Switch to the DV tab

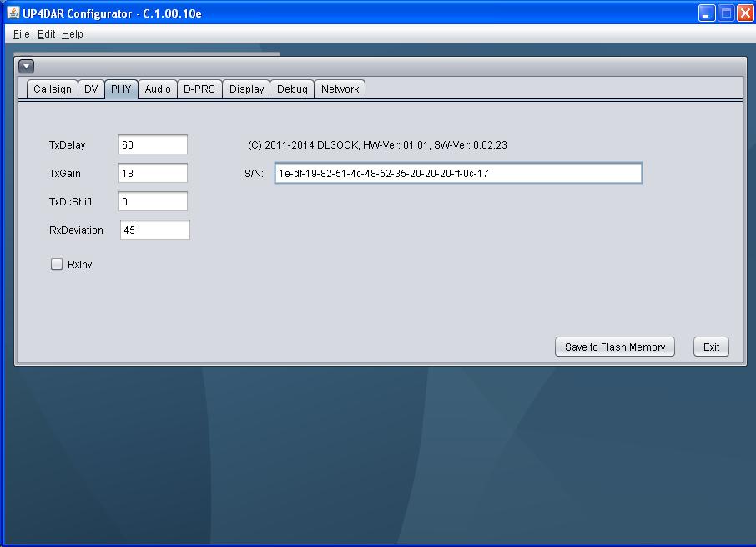[x=91, y=89]
